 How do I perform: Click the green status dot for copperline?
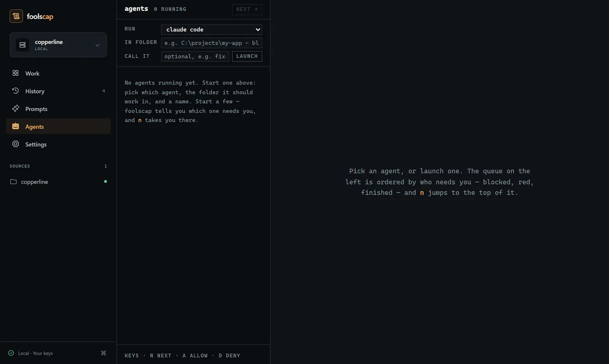(x=105, y=181)
